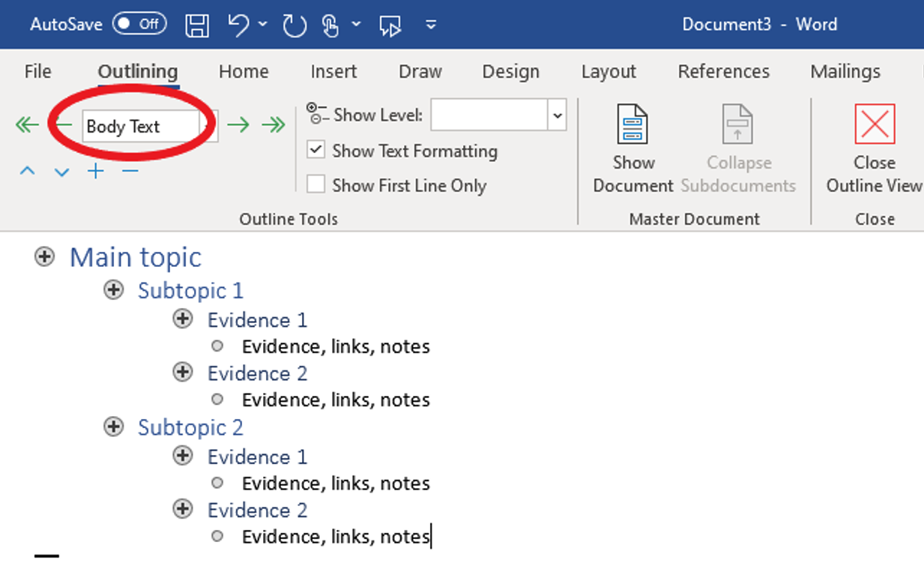This screenshot has height=572, width=924.
Task: Click the Promote left arrow
Action: [x=64, y=125]
